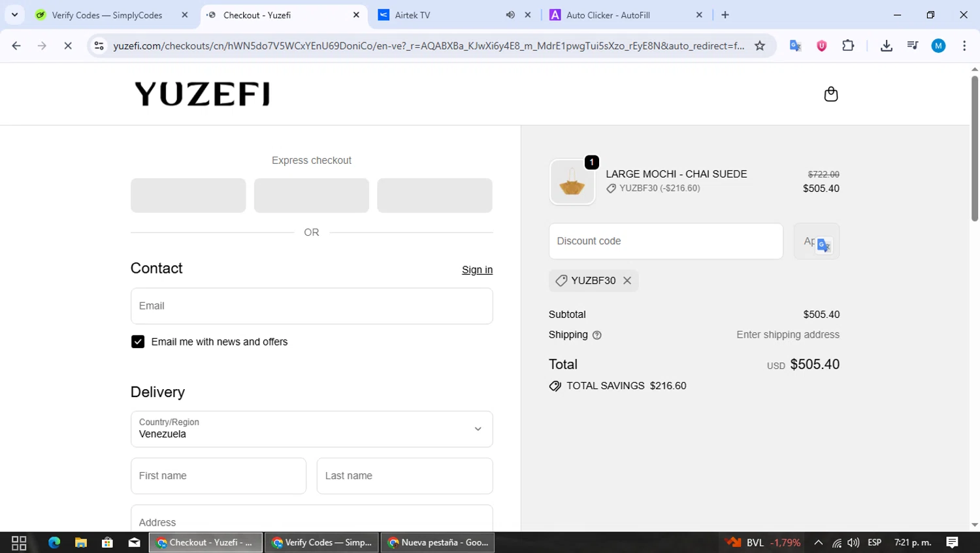The height and width of the screenshot is (553, 980).
Task: Switch to Nueva pestaña taskbar window
Action: [438, 543]
